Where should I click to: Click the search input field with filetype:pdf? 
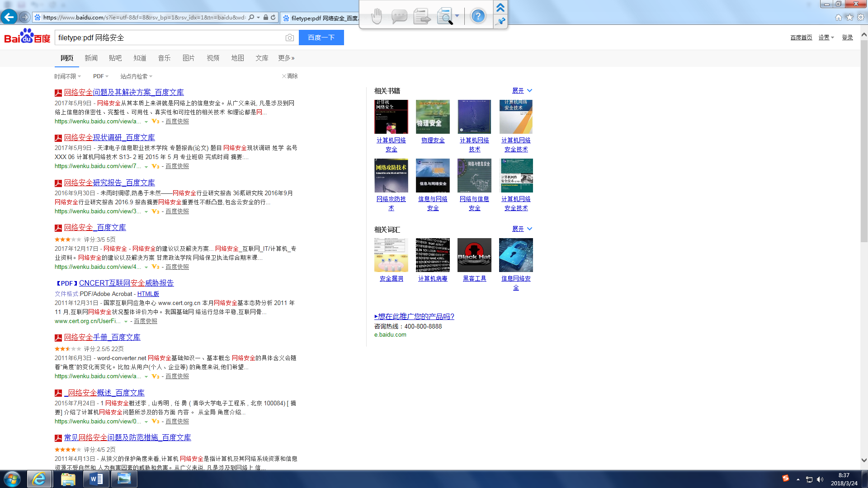(x=170, y=38)
